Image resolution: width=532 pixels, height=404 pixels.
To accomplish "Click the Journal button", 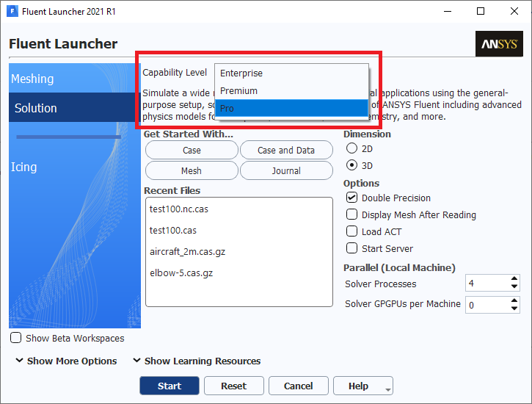I will click(286, 170).
